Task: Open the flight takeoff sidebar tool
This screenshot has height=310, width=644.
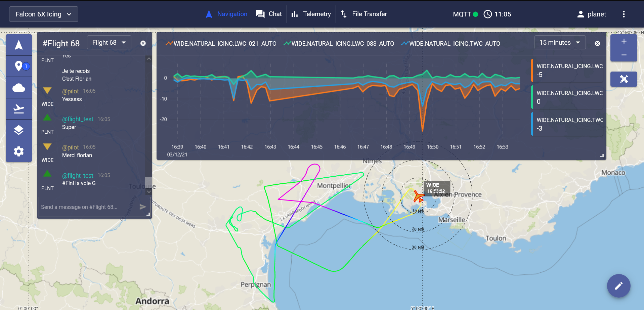Action: click(x=19, y=109)
